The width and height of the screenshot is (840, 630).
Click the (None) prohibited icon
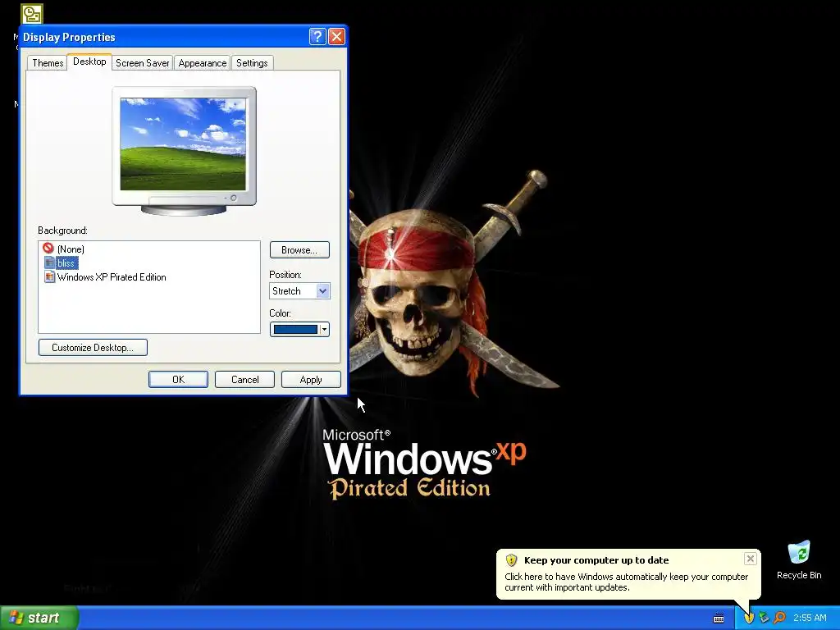(48, 248)
